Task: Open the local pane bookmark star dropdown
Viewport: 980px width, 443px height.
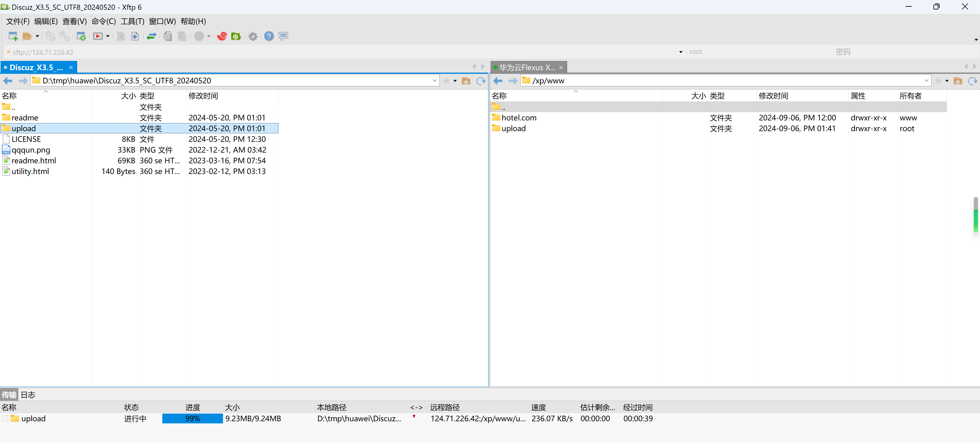Action: click(455, 81)
